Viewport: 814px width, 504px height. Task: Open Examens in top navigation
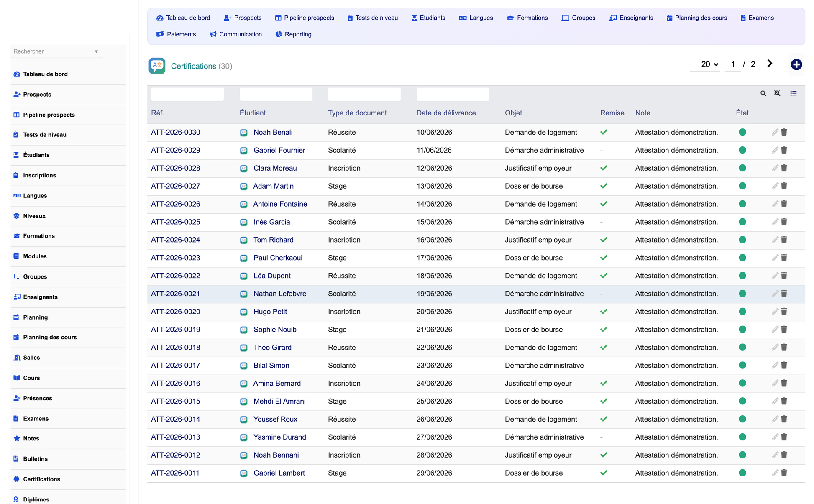point(757,18)
